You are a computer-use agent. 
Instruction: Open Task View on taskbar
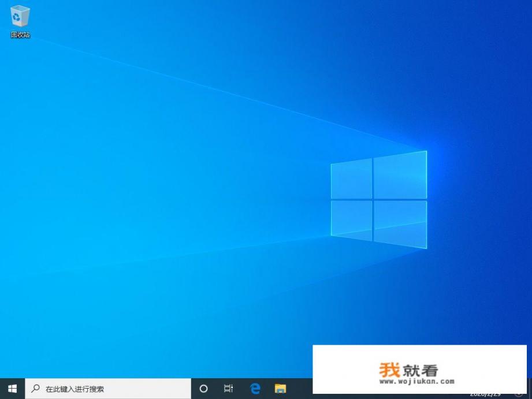pyautogui.click(x=229, y=389)
